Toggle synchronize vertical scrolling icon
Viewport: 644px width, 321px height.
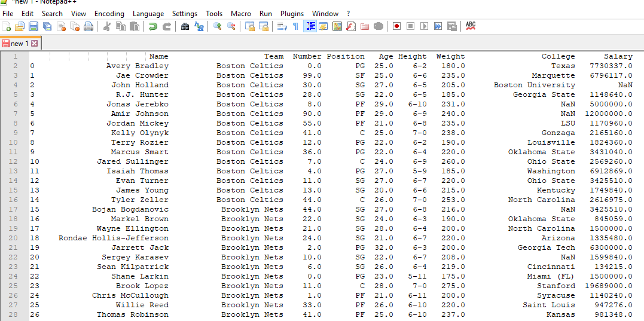click(250, 27)
